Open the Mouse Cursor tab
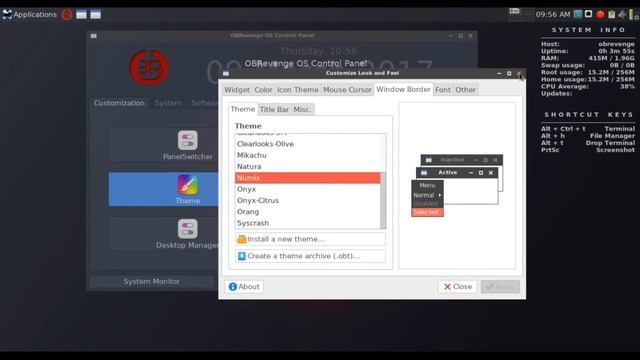The image size is (640, 360). coord(347,90)
